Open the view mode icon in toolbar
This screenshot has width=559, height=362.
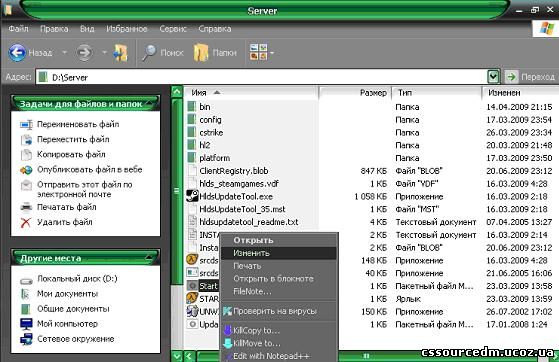pyautogui.click(x=258, y=52)
